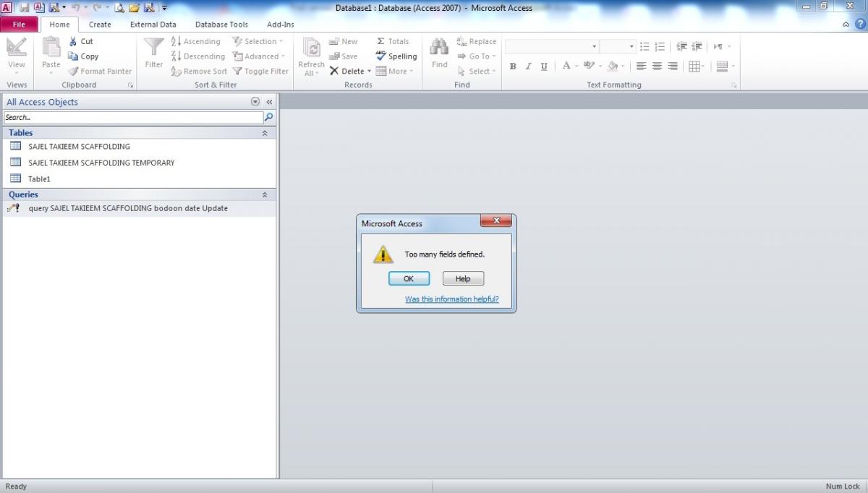
Task: Toggle Underline text formatting
Action: click(544, 67)
